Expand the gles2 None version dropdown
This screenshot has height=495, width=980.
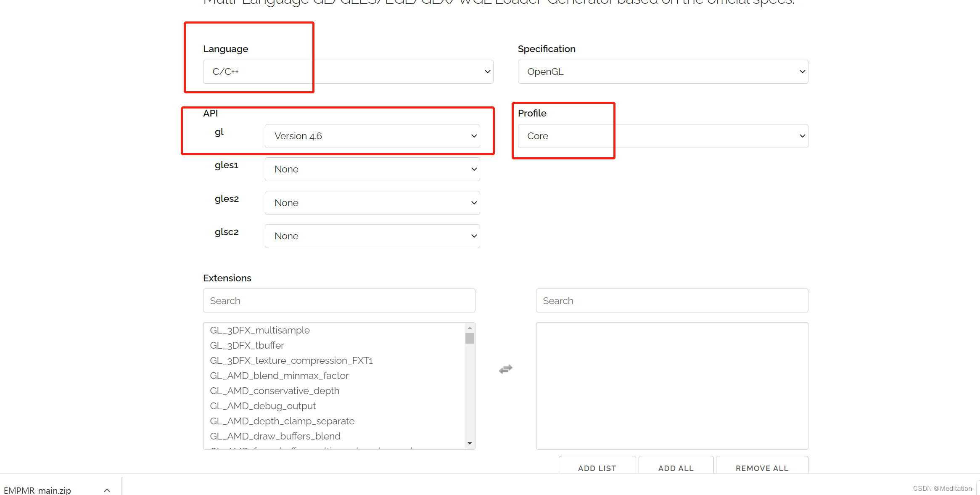point(372,202)
